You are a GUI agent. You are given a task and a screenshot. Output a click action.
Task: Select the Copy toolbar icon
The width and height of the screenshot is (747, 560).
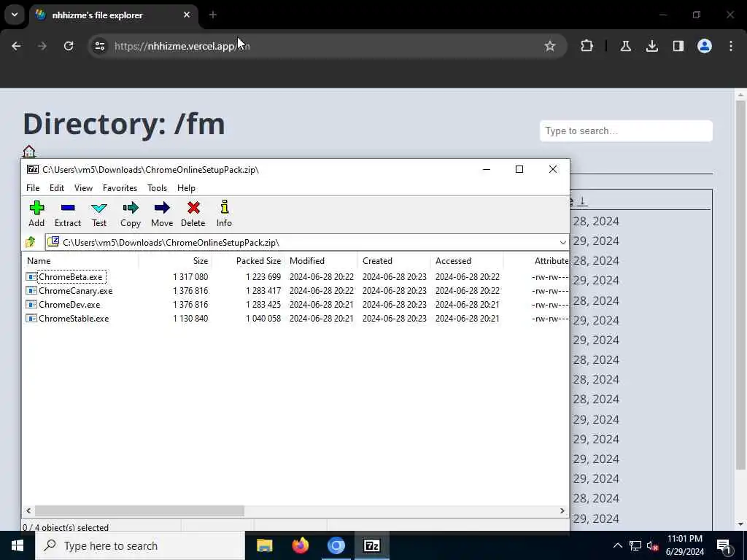[x=131, y=214]
